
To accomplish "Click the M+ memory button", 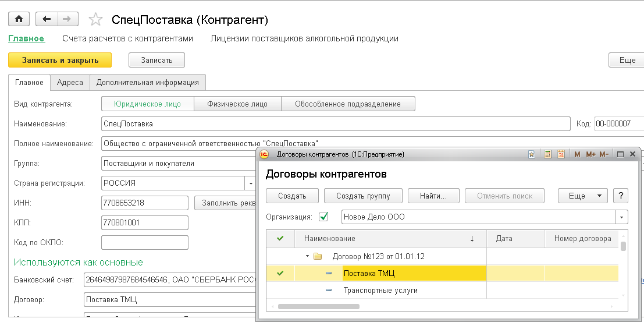I will [590, 154].
